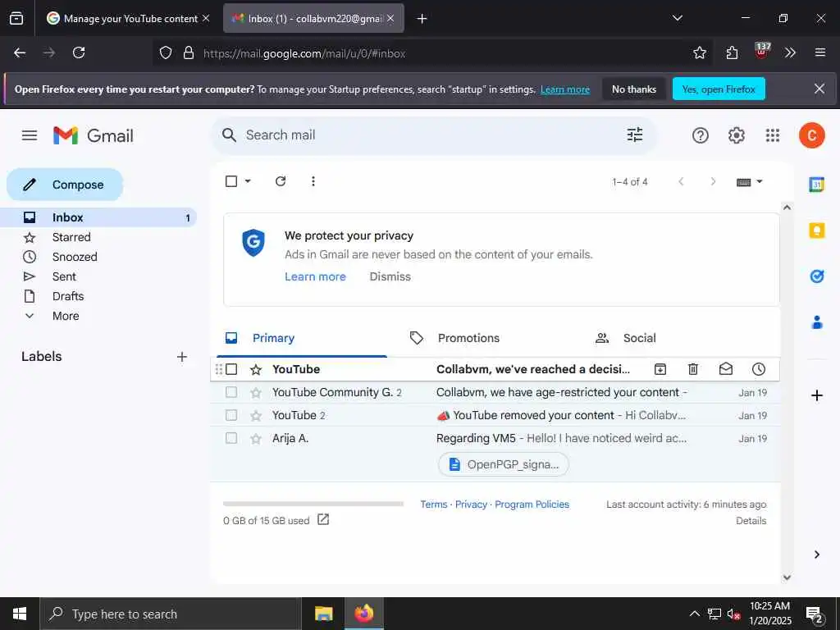Reload the current browser page
Viewport: 840px width, 630px height.
(79, 52)
